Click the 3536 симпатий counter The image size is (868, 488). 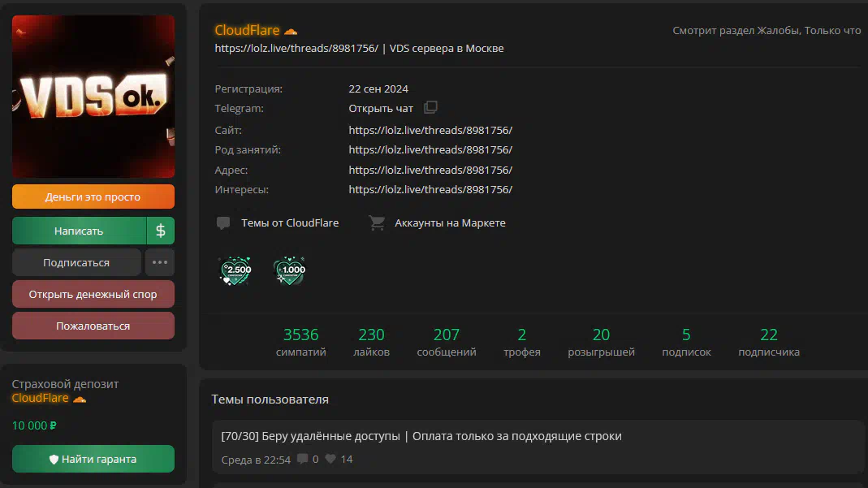coord(300,342)
